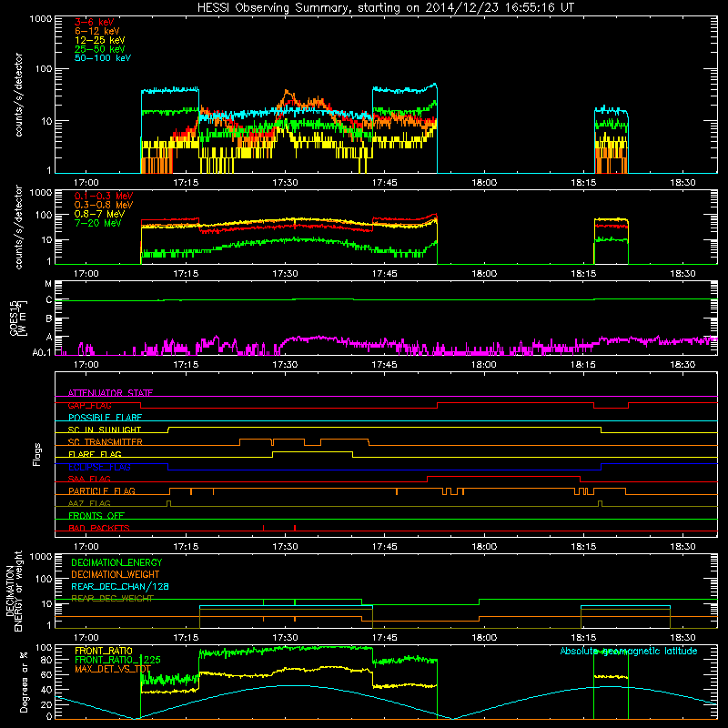Click the Degrees or % axis title
This screenshot has height=728, width=728.
[24, 682]
